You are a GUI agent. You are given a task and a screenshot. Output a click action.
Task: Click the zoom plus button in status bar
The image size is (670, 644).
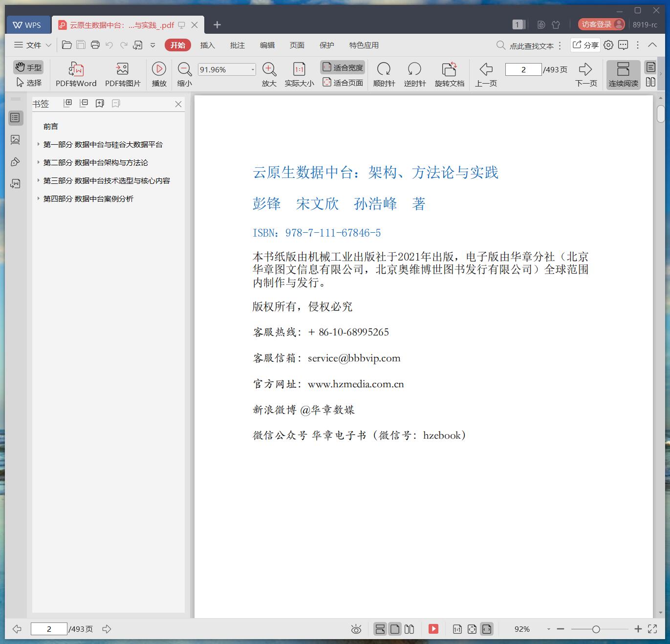click(x=638, y=629)
